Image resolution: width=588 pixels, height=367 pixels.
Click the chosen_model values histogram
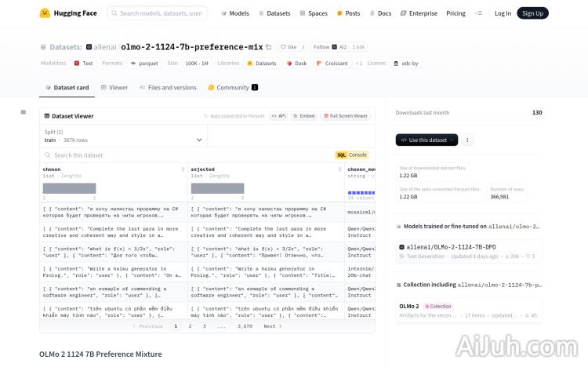pyautogui.click(x=361, y=192)
